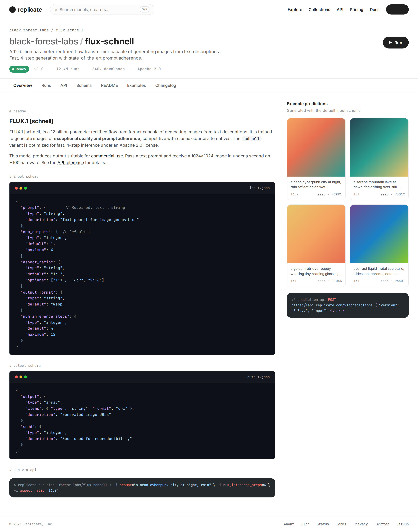Click the input.json file label
Image resolution: width=418 pixels, height=532 pixels.
click(259, 188)
